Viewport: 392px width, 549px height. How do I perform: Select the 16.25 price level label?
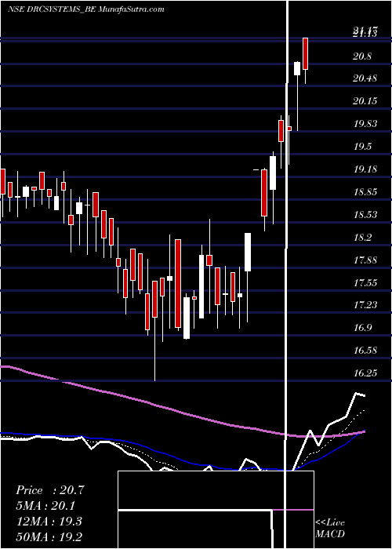[365, 373]
